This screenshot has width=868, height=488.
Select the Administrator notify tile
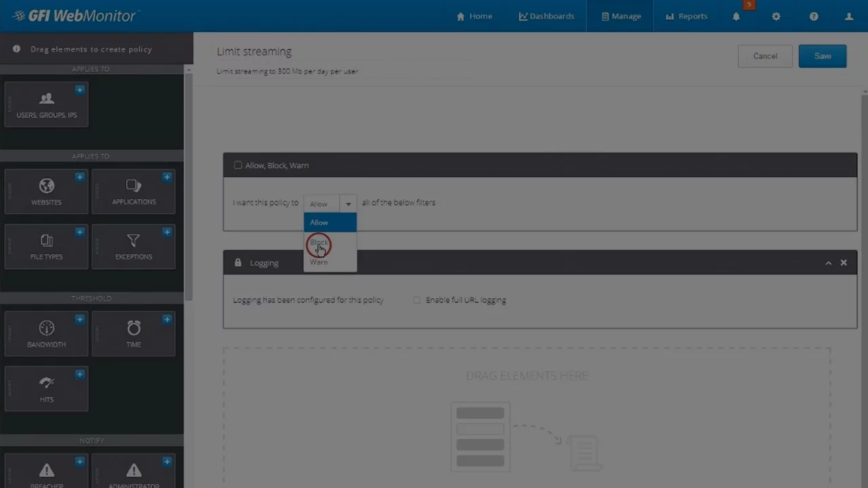point(134,471)
